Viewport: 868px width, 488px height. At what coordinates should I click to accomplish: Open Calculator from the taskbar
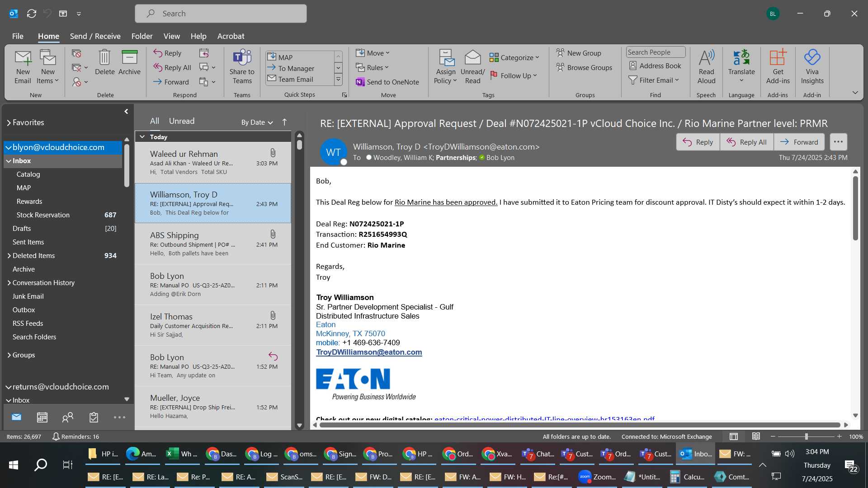click(687, 477)
